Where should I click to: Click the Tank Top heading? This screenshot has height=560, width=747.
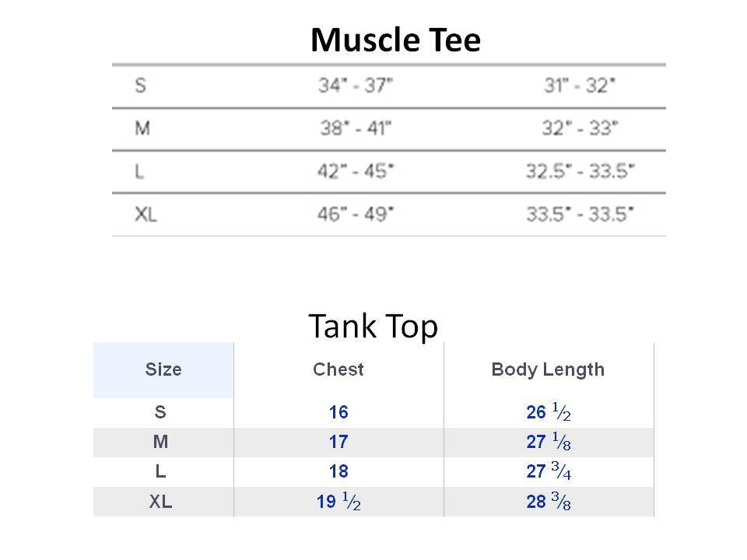coord(373,327)
